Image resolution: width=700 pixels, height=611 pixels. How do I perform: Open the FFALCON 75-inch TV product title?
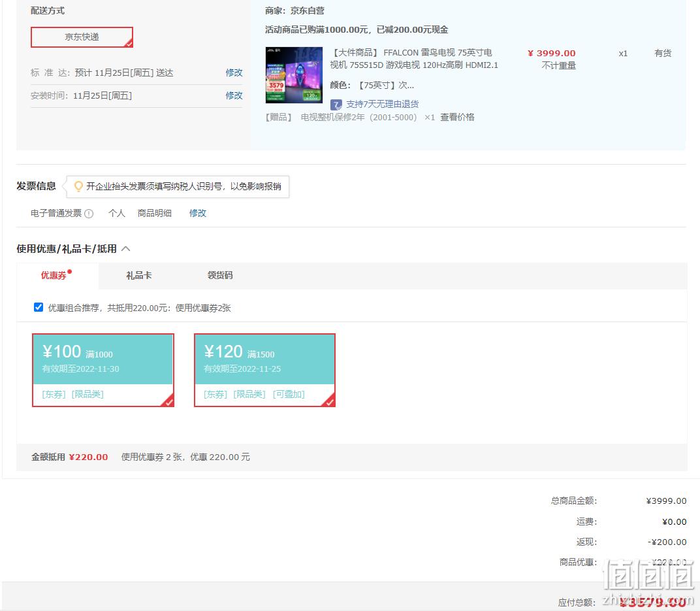click(x=414, y=59)
